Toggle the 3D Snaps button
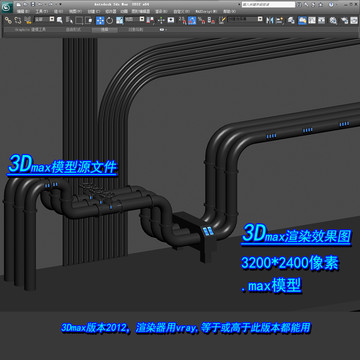The image size is (360, 360). [182, 20]
